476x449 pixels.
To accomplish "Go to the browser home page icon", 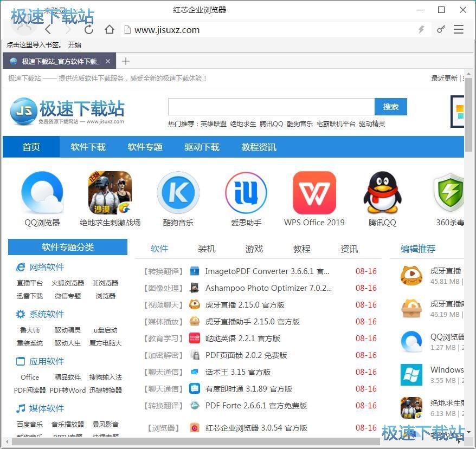I will tap(110, 30).
